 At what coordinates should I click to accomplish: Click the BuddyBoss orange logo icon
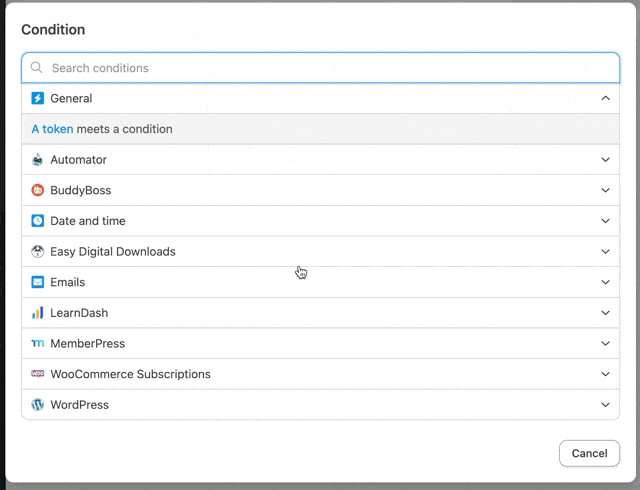coord(38,190)
